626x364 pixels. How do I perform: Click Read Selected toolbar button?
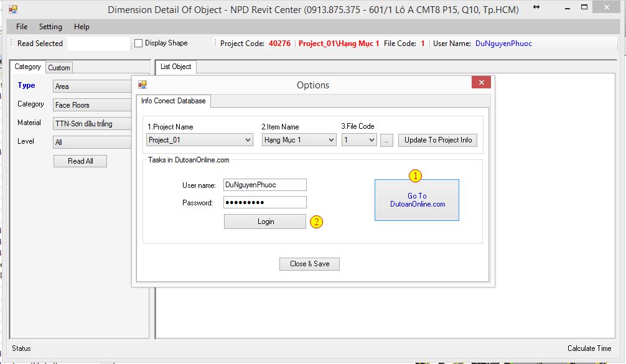[40, 43]
